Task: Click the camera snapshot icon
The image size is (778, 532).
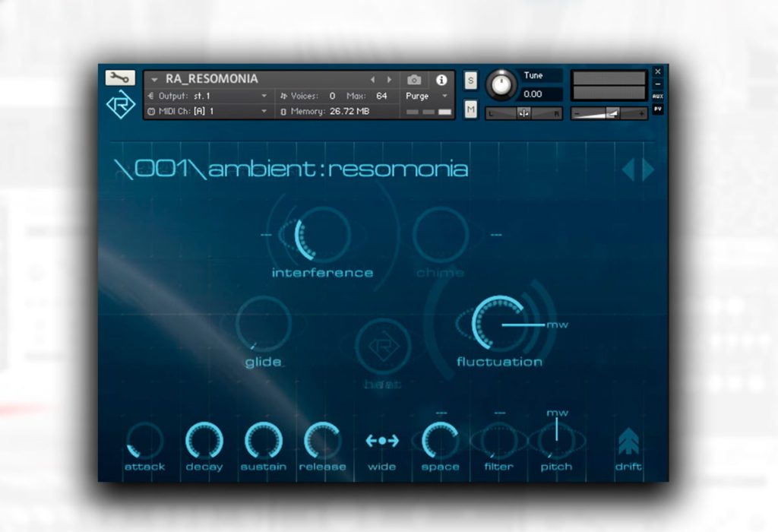Action: point(414,79)
